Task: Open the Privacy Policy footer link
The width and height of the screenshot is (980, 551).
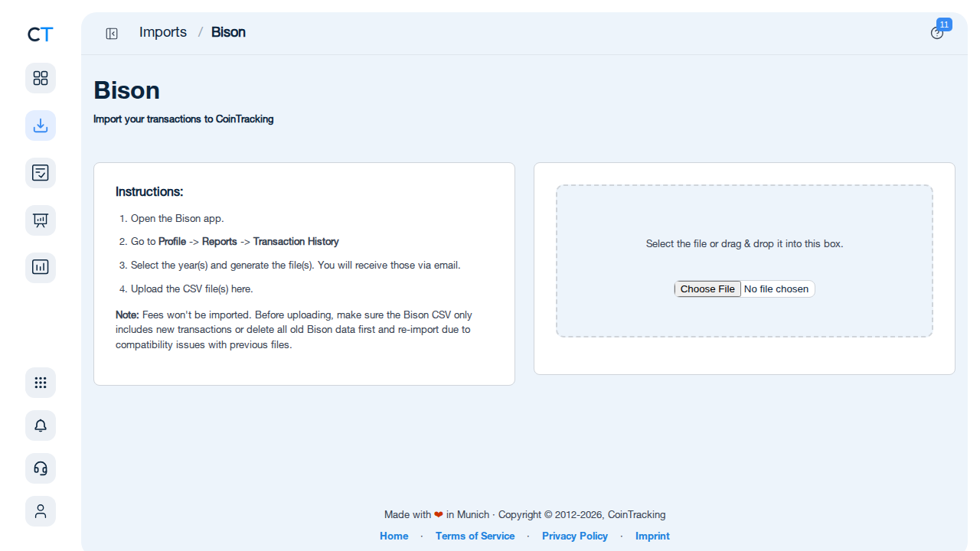Action: pyautogui.click(x=575, y=536)
